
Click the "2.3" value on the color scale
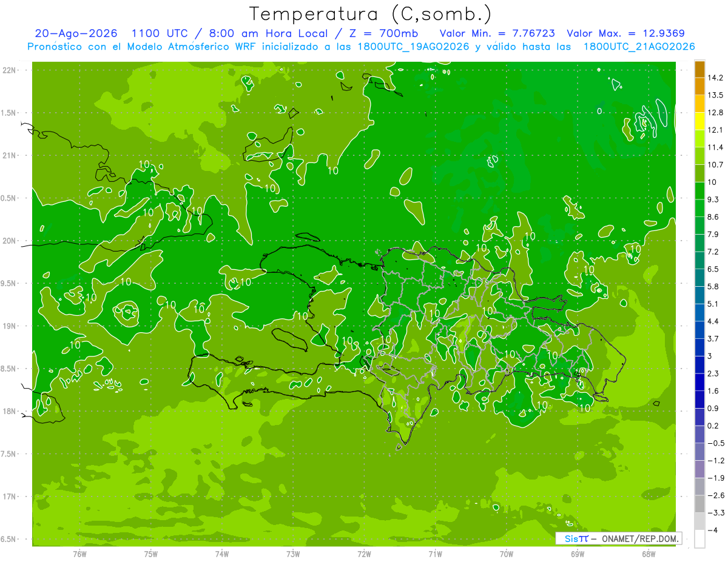pos(713,373)
